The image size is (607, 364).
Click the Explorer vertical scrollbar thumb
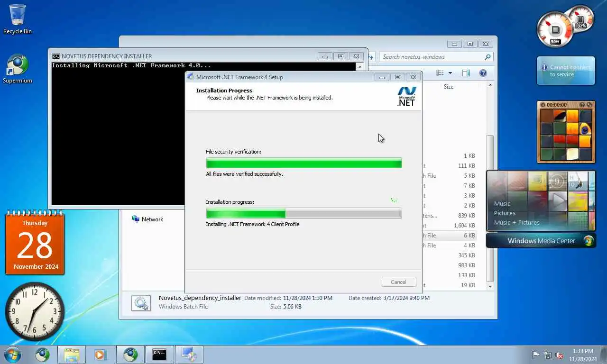point(490,208)
